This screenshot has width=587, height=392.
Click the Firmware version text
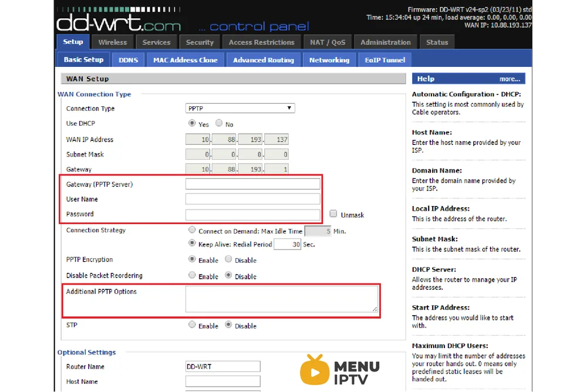pyautogui.click(x=470, y=9)
